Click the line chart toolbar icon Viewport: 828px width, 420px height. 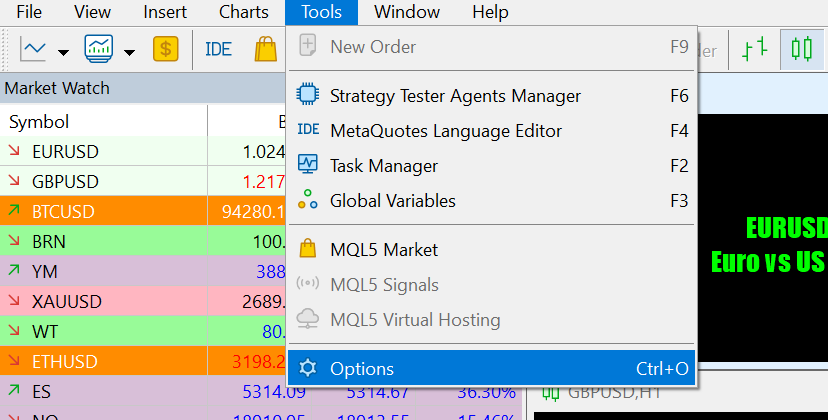(33, 50)
